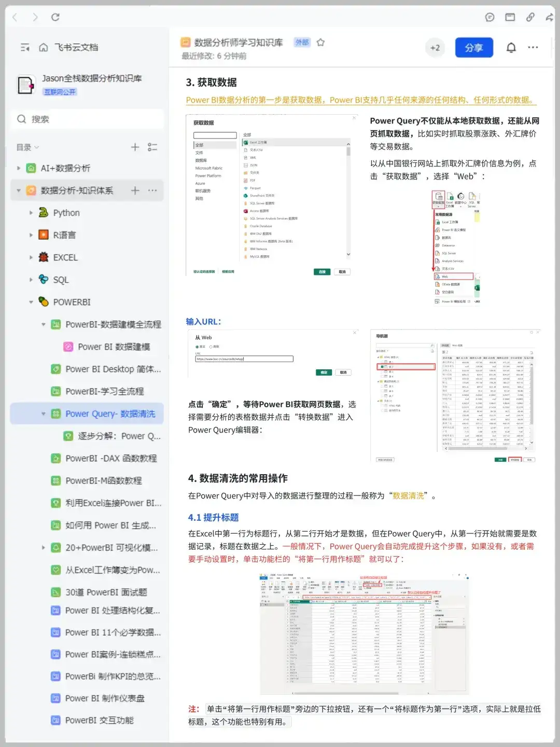Click the blue 分享 share button

click(474, 47)
